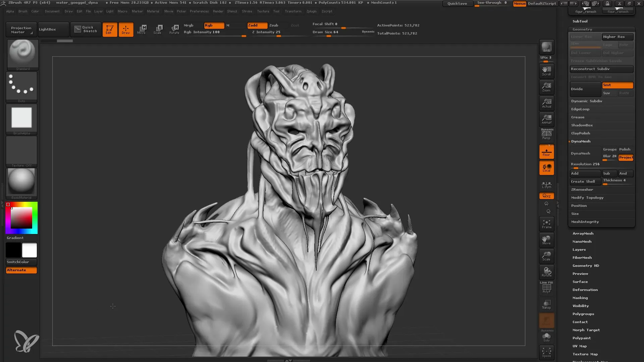This screenshot has height=362, width=644.
Task: Open LightBox browser
Action: 53,29
